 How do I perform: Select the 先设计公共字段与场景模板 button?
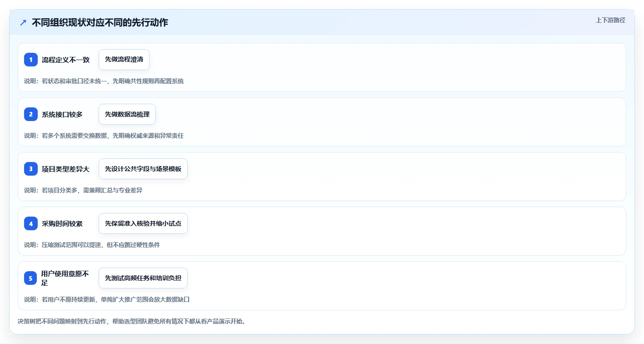(x=143, y=169)
